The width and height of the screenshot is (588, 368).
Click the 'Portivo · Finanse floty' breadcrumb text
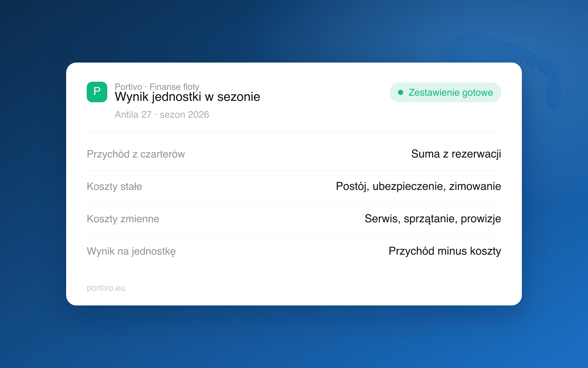point(157,86)
